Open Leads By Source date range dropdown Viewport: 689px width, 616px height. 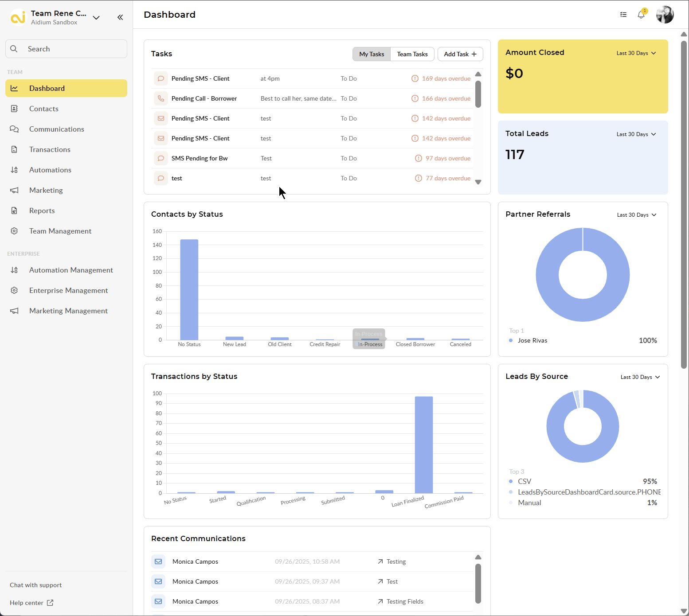(x=640, y=377)
